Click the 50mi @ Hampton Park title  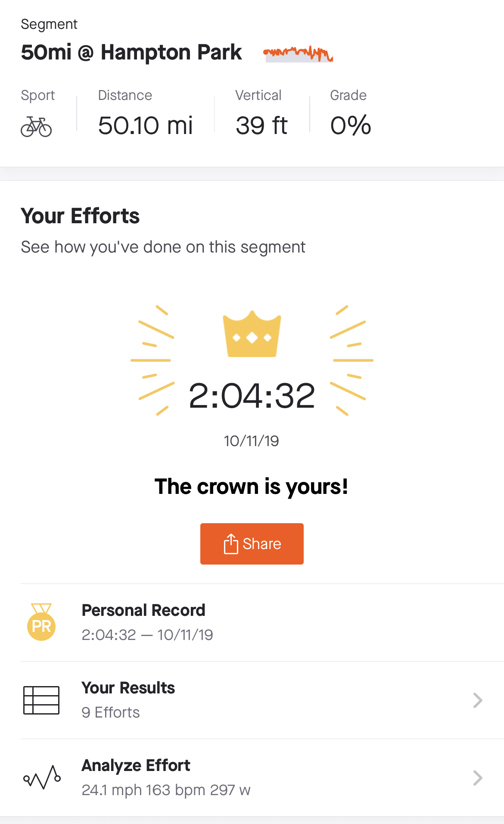click(131, 53)
